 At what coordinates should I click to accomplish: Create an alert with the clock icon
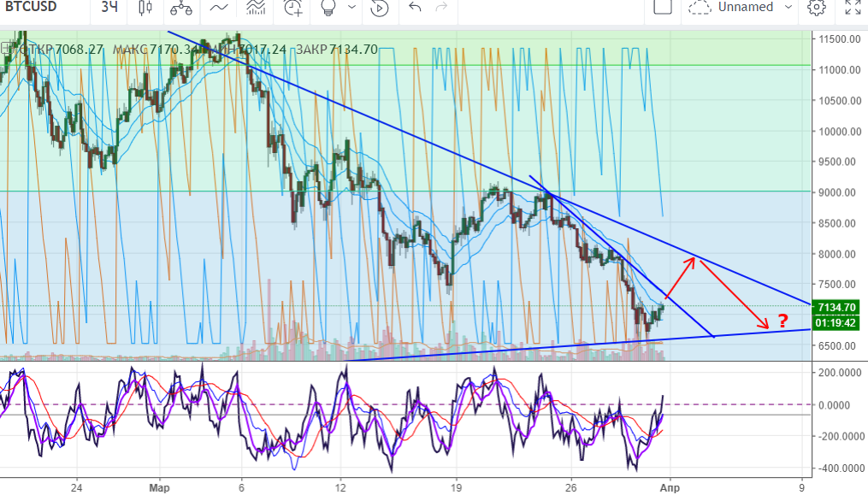point(293,8)
